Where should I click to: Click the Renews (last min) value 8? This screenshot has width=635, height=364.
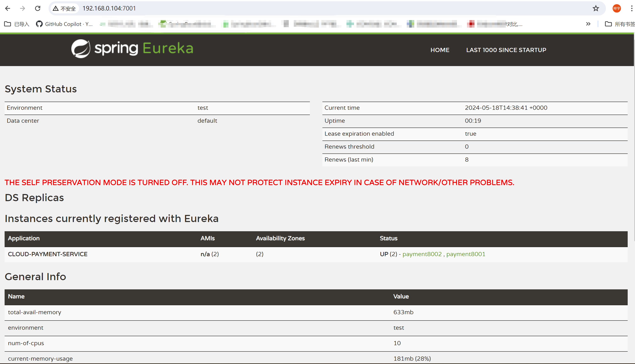click(467, 160)
